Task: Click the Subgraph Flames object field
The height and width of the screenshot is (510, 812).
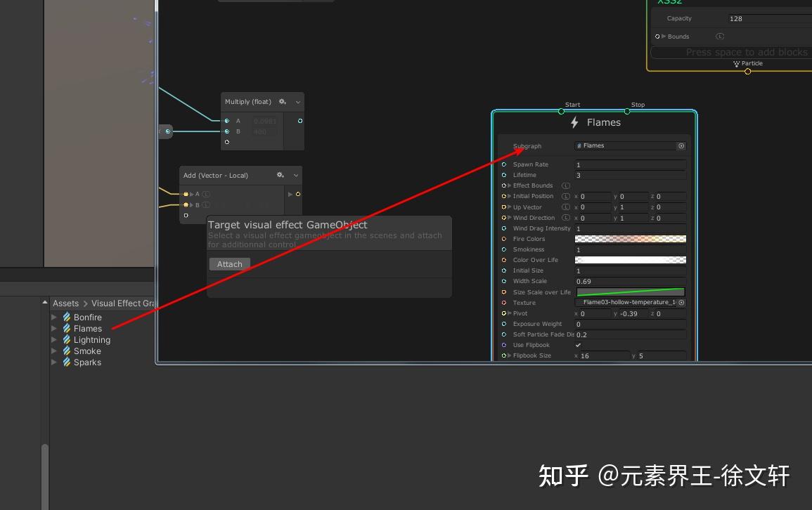Action: [x=626, y=146]
